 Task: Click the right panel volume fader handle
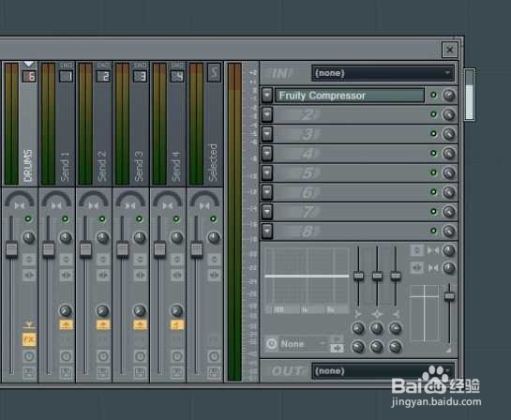click(x=449, y=295)
